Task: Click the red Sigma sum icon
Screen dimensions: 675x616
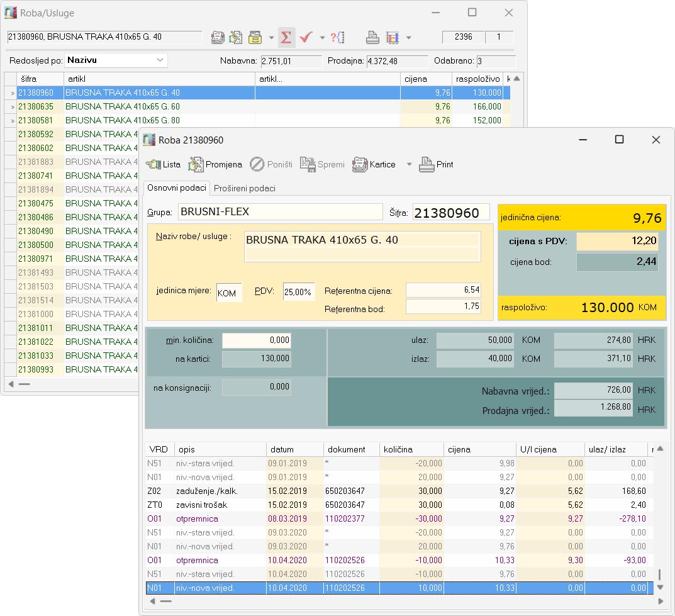Action: pyautogui.click(x=286, y=37)
